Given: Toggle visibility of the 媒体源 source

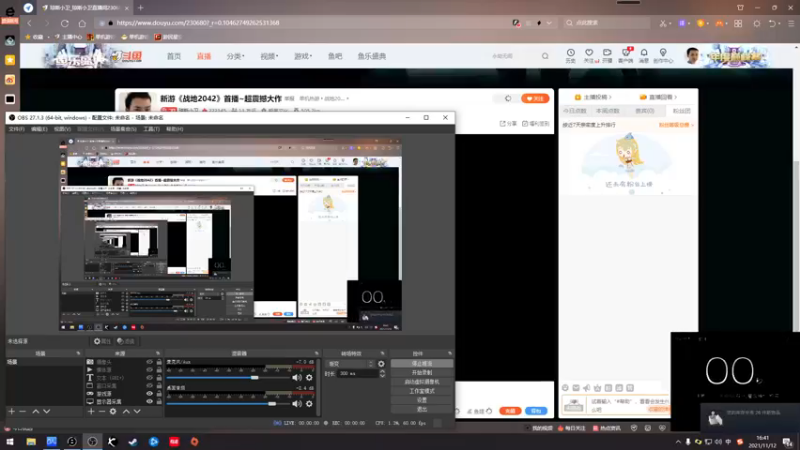Looking at the screenshot, I should click(x=149, y=370).
